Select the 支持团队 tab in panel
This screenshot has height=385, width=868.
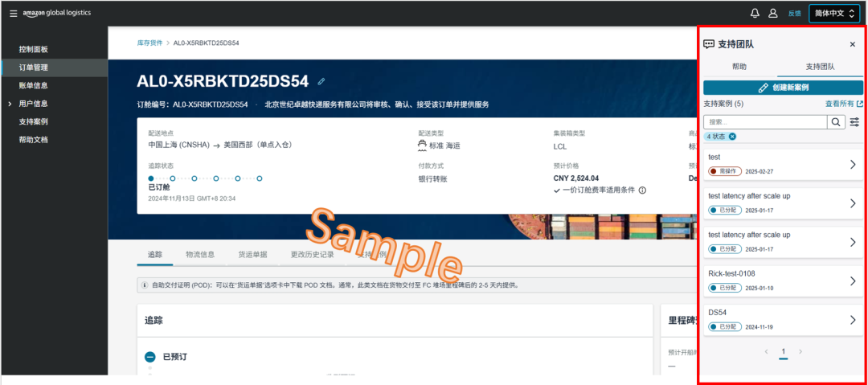point(821,67)
